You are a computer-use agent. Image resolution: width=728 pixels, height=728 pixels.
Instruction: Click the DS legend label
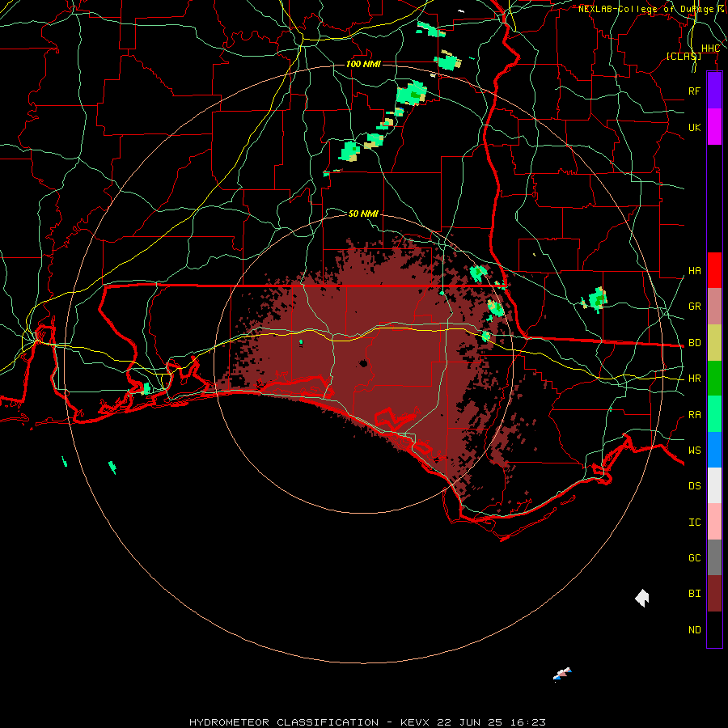(694, 486)
